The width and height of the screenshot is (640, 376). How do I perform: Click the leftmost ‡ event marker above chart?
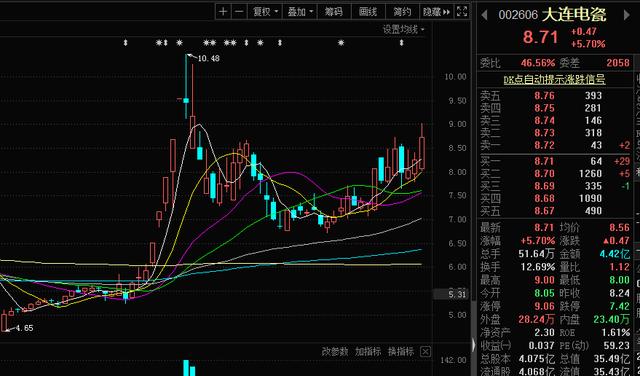click(126, 42)
